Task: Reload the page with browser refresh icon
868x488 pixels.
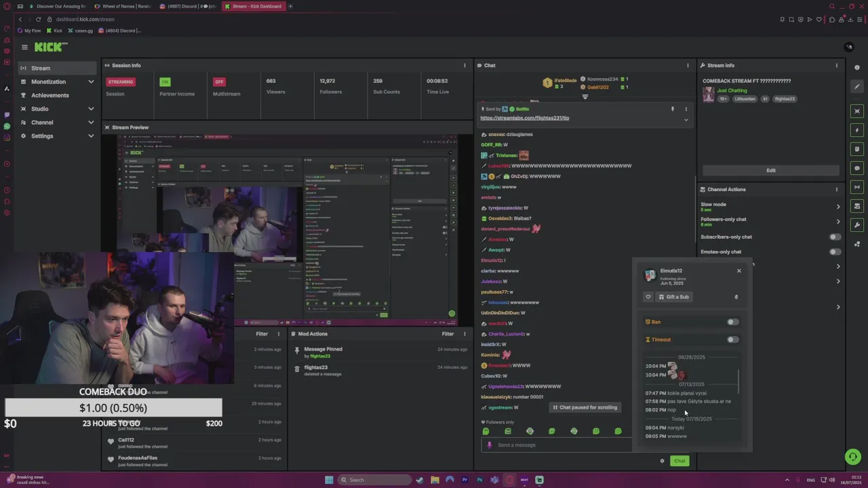Action: [38, 19]
